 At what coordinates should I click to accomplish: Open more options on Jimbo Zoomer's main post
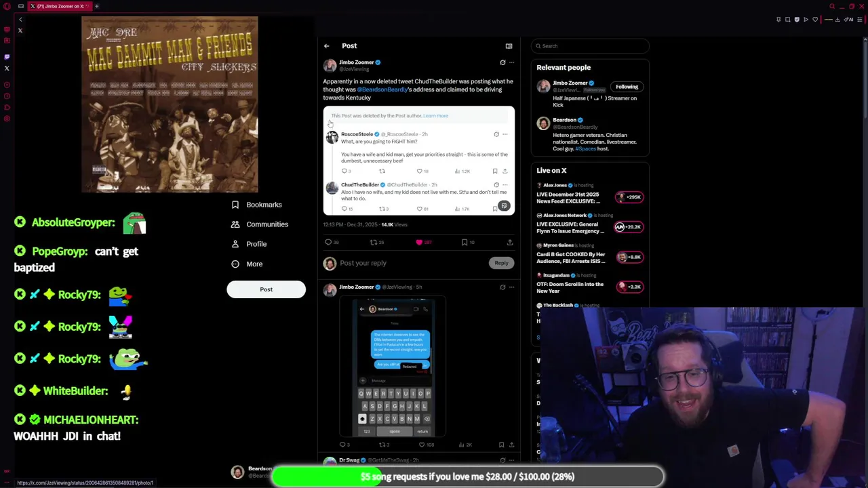tap(511, 62)
